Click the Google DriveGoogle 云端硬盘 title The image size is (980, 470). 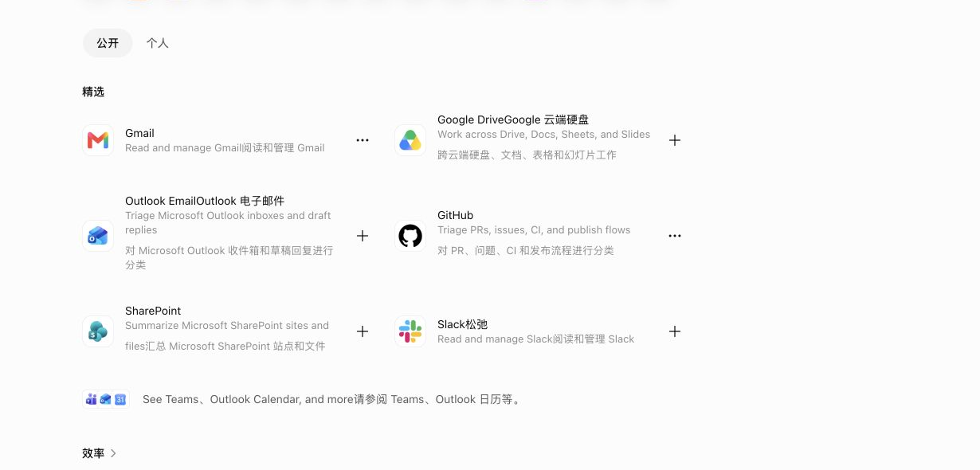(x=513, y=119)
